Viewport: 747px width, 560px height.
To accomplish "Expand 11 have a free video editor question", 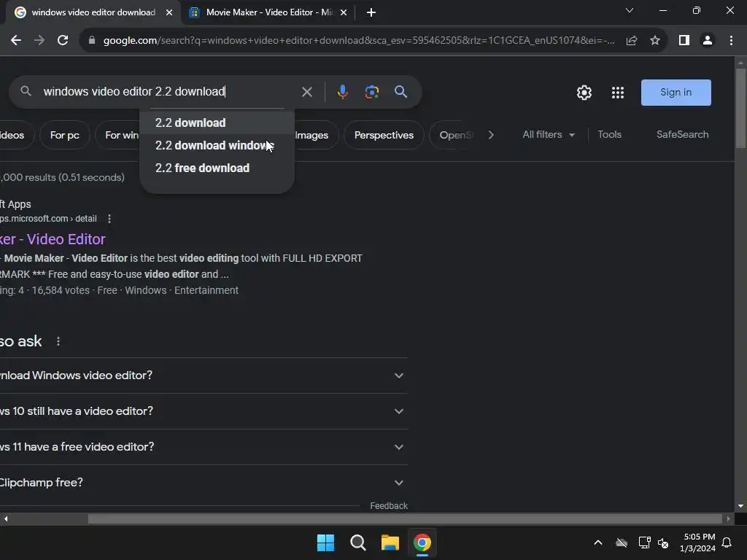I will (204, 447).
